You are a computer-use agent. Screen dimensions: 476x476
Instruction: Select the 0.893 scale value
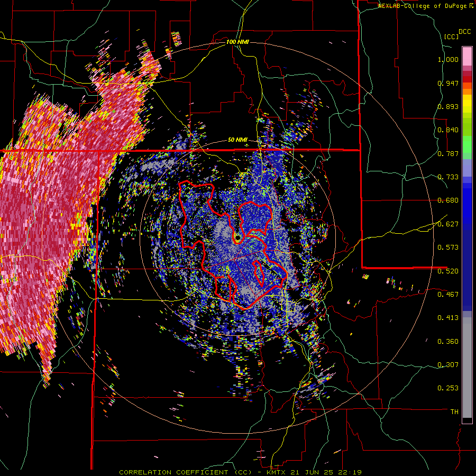point(448,106)
